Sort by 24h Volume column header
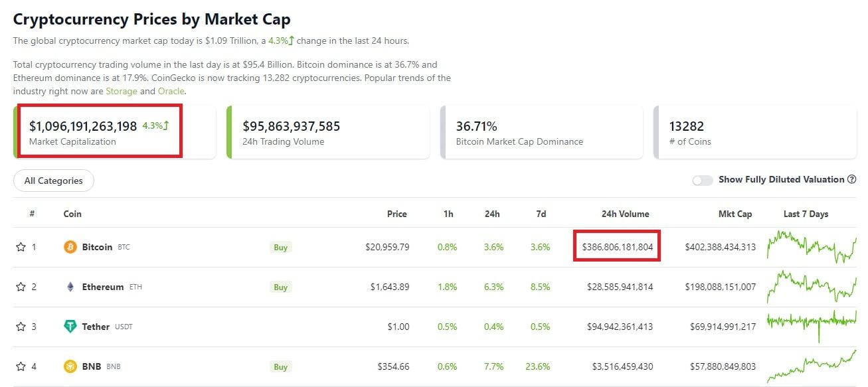This screenshot has height=387, width=868. 625,214
